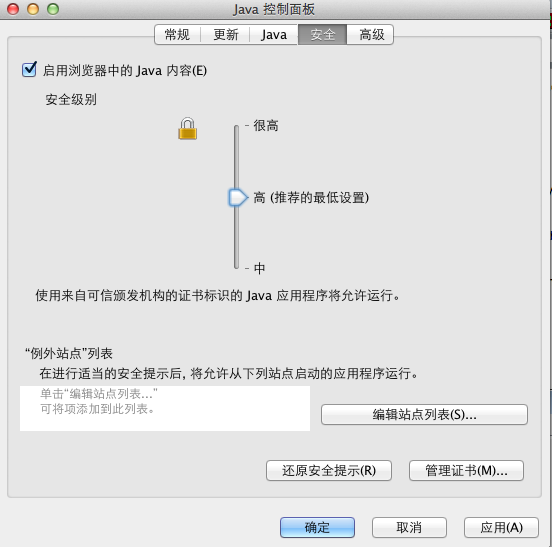Select the 安全 tab
This screenshot has height=547, width=552.
tap(322, 34)
